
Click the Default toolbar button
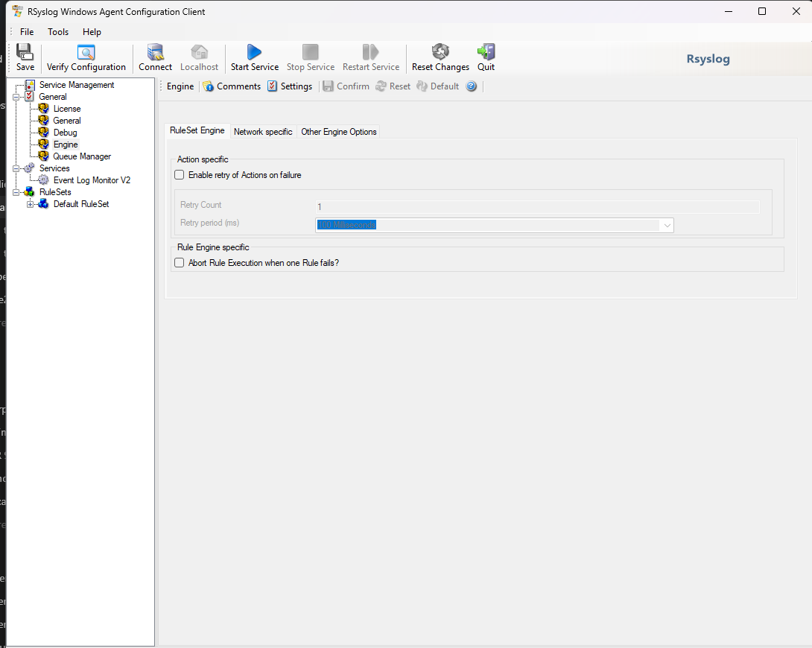pyautogui.click(x=437, y=86)
